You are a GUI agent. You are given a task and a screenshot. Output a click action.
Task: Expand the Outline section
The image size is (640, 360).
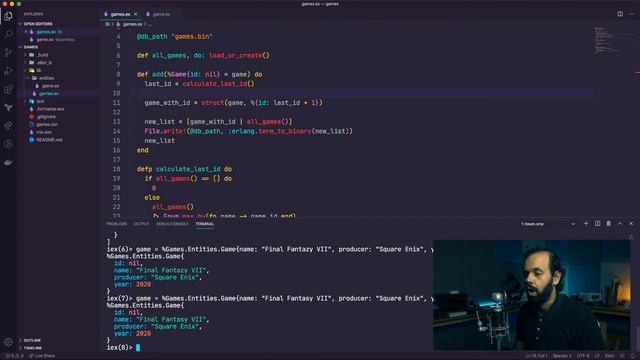pos(32,340)
